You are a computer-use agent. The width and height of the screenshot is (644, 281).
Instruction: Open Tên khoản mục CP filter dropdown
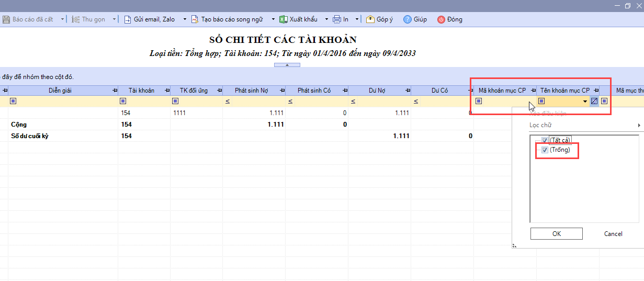point(585,101)
